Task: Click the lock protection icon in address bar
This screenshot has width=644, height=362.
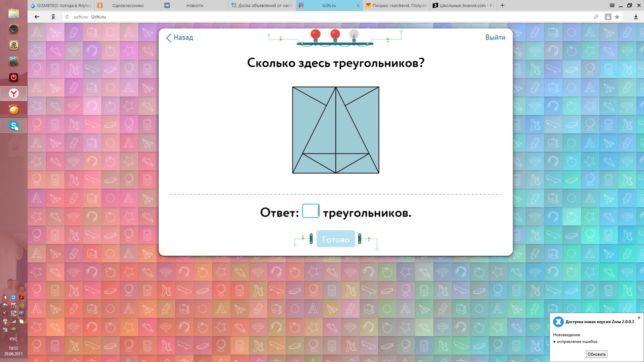Action: click(608, 17)
